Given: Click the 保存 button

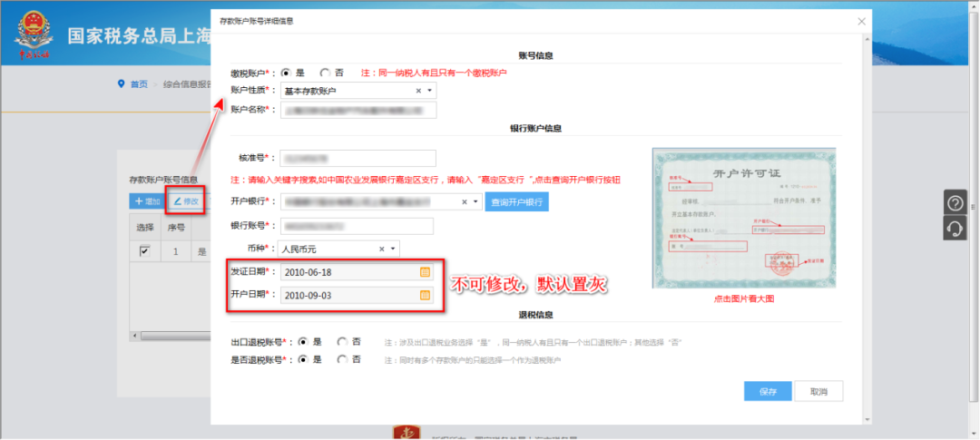Looking at the screenshot, I should (768, 391).
